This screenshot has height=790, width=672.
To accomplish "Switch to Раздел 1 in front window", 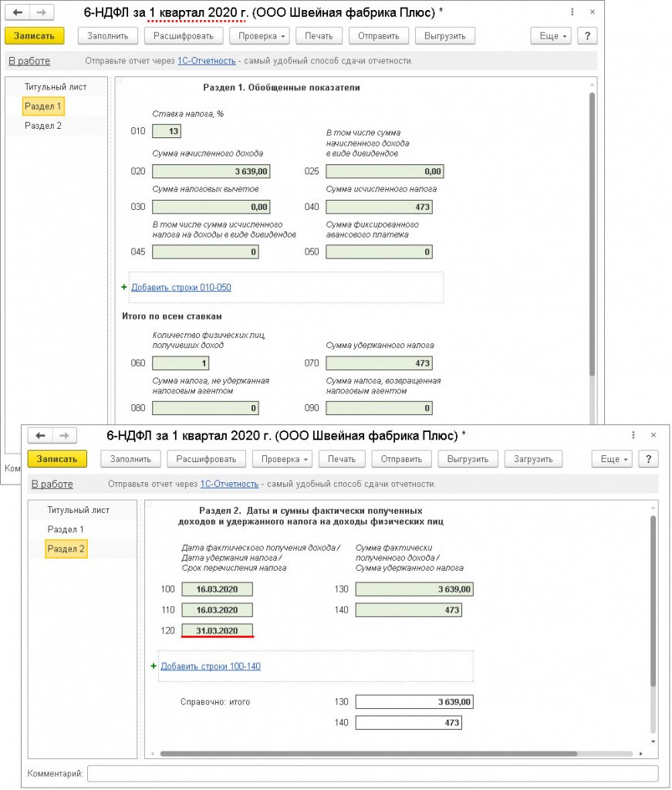I will tap(66, 529).
